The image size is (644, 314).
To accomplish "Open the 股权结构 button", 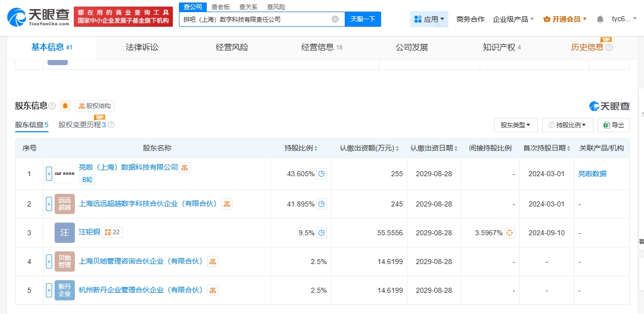I will tap(95, 106).
